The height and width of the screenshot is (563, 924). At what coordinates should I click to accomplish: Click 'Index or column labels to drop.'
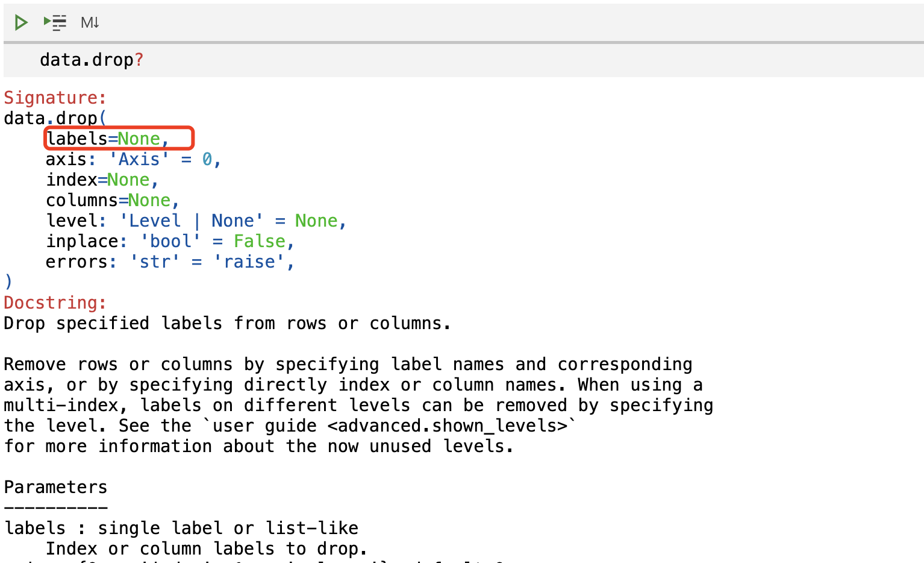tap(207, 549)
